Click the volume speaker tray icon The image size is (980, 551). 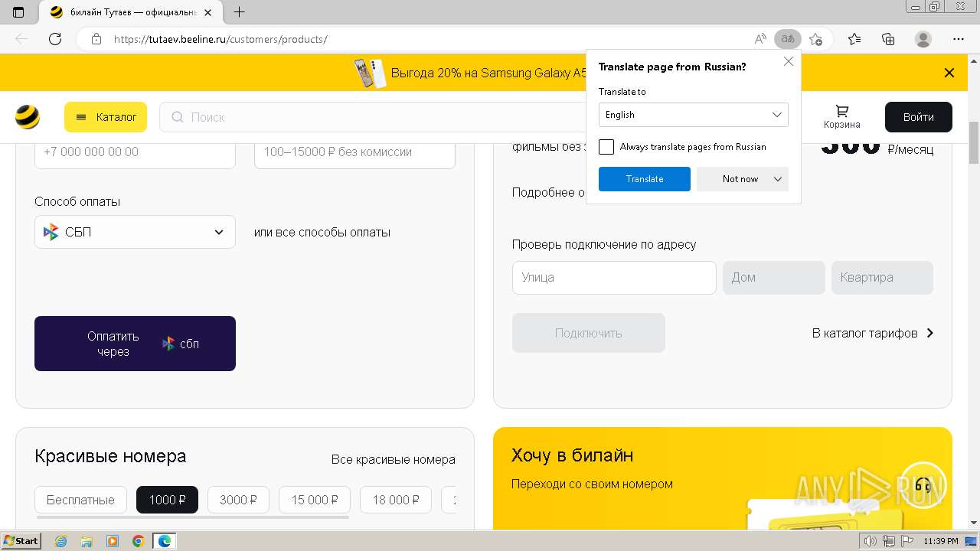tap(870, 541)
